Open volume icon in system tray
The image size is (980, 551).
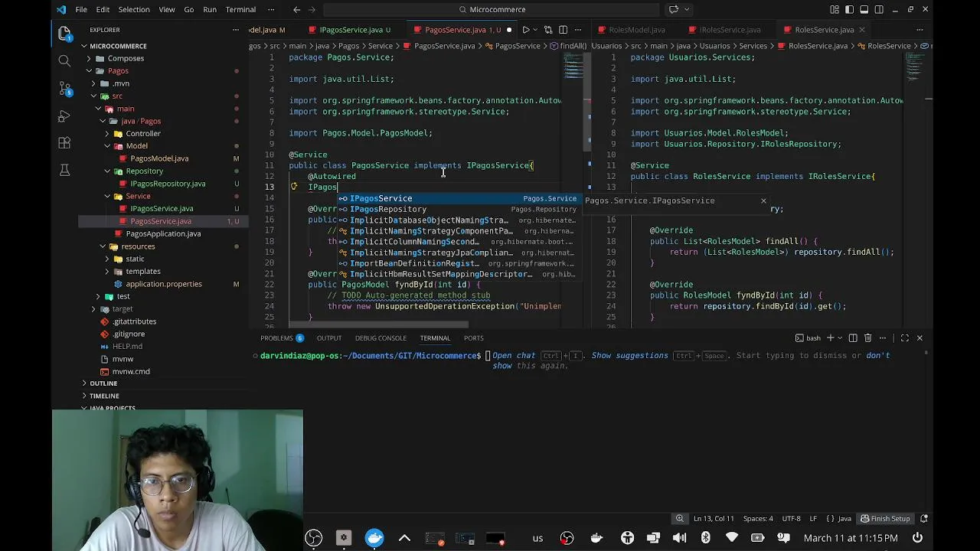[679, 538]
